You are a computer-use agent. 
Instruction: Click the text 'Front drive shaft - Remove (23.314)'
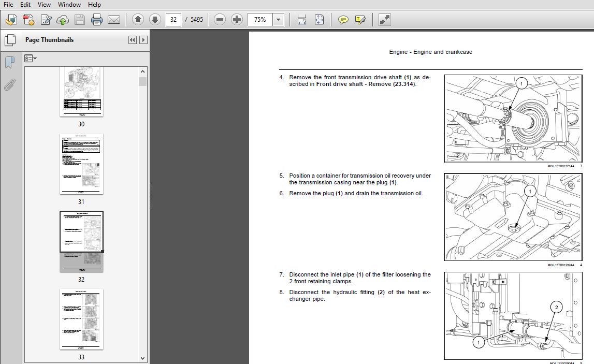click(366, 84)
